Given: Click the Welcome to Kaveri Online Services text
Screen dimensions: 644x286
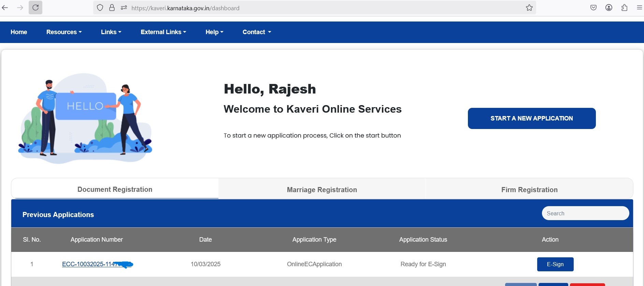Looking at the screenshot, I should click(x=313, y=109).
